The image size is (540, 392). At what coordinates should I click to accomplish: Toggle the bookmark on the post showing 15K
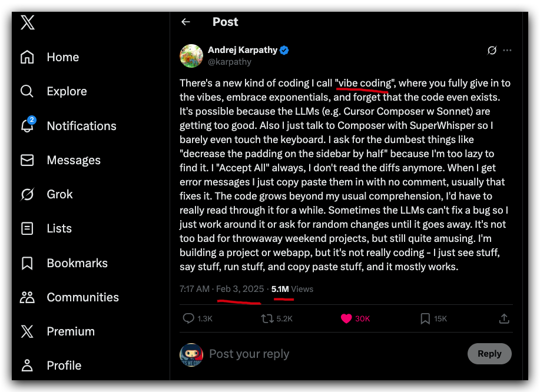point(425,318)
